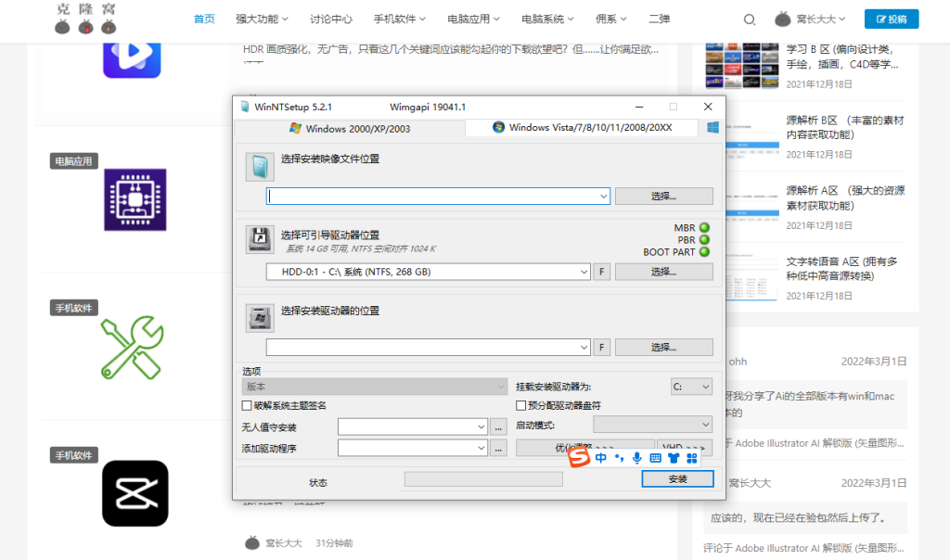The width and height of the screenshot is (950, 560).
Task: Expand the installation drive location dropdown
Action: pyautogui.click(x=584, y=348)
